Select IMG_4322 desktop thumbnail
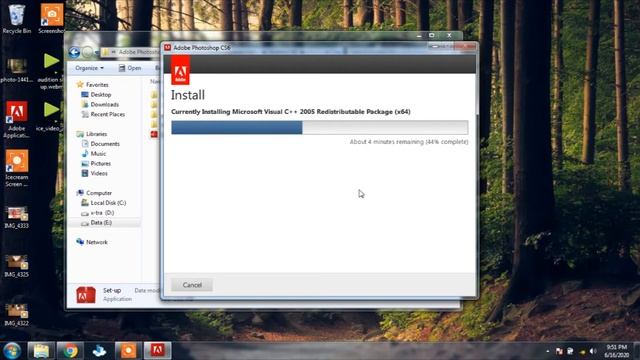This screenshot has height=360, width=640. [17, 315]
